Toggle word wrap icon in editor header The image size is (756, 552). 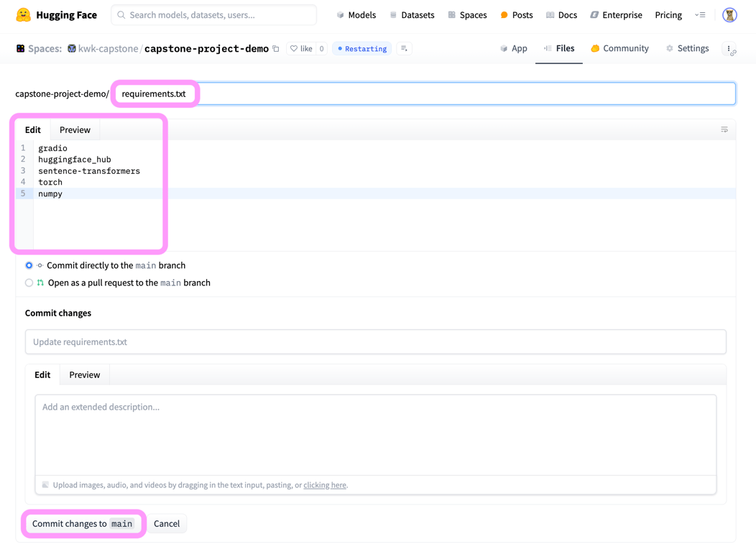click(724, 129)
